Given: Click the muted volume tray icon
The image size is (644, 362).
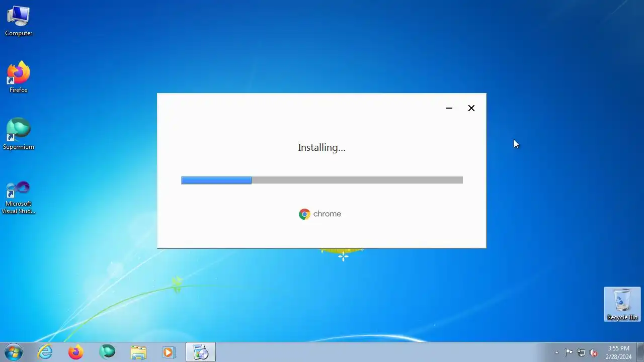Looking at the screenshot, I should [x=593, y=352].
